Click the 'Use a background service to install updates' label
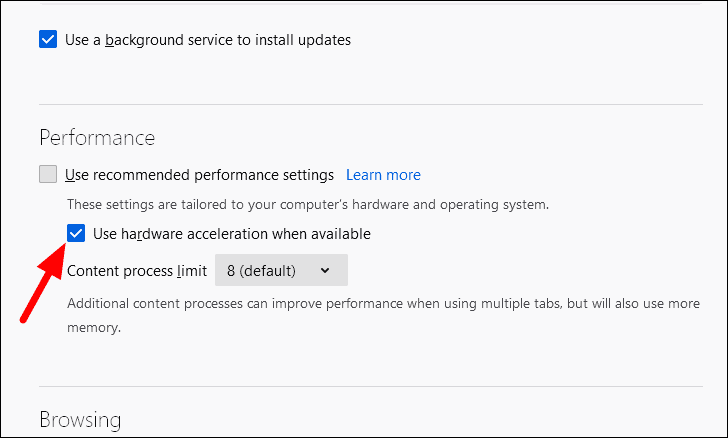Image resolution: width=728 pixels, height=438 pixels. (208, 40)
